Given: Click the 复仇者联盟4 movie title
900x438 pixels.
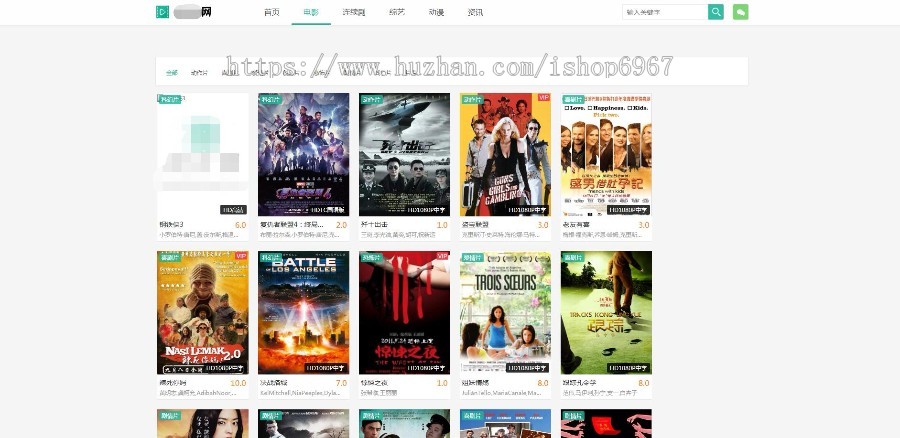Looking at the screenshot, I should tap(292, 224).
